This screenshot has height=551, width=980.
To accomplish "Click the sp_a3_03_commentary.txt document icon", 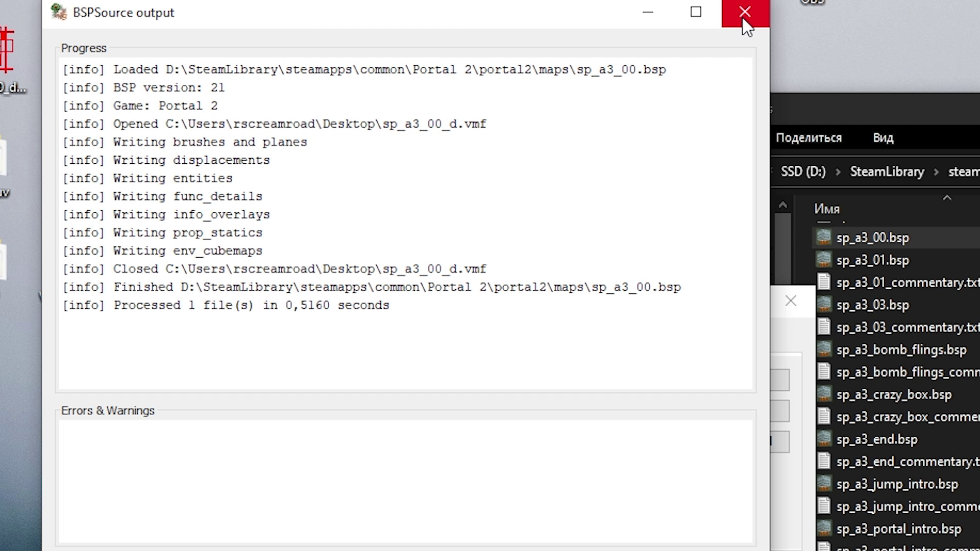I will click(x=823, y=327).
